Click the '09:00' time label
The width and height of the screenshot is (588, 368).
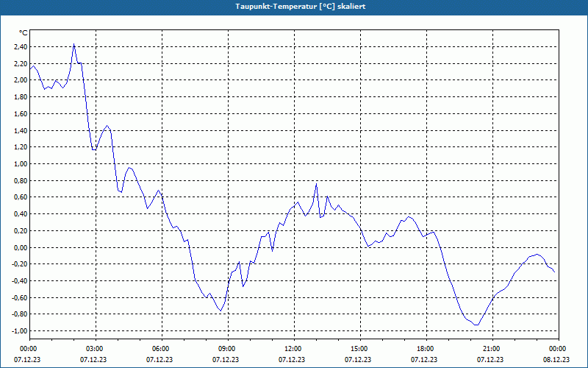click(x=228, y=349)
